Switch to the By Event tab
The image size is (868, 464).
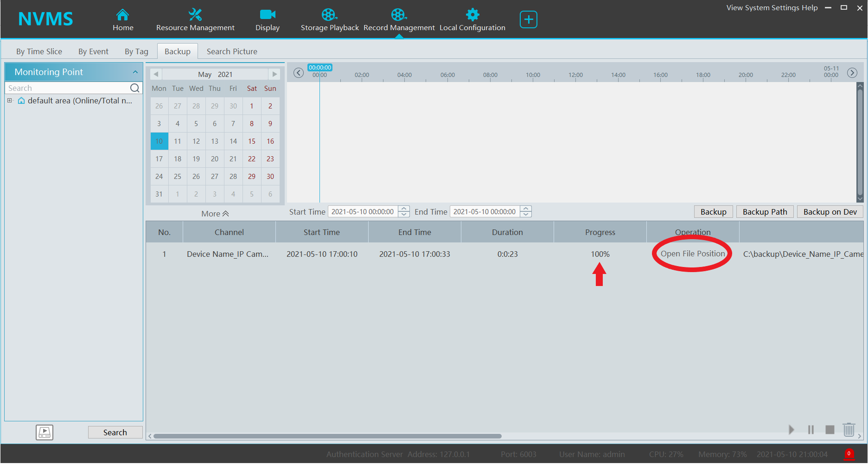pyautogui.click(x=93, y=51)
